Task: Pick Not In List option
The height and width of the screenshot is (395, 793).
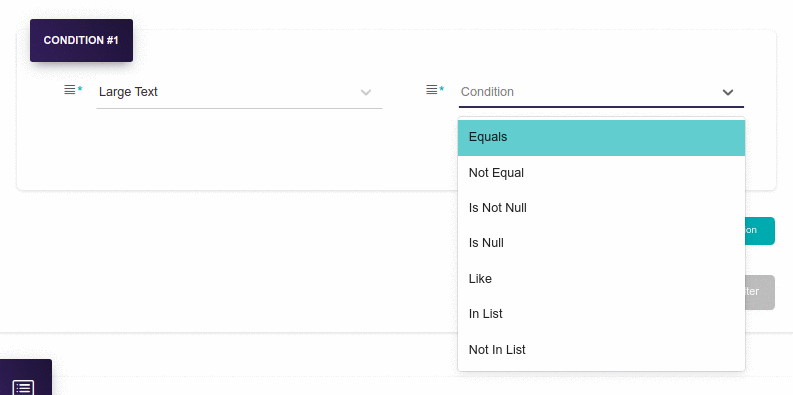Action: coord(601,349)
